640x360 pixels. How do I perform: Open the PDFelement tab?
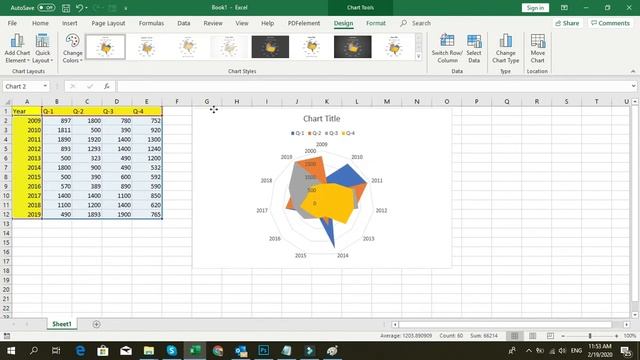tap(304, 23)
